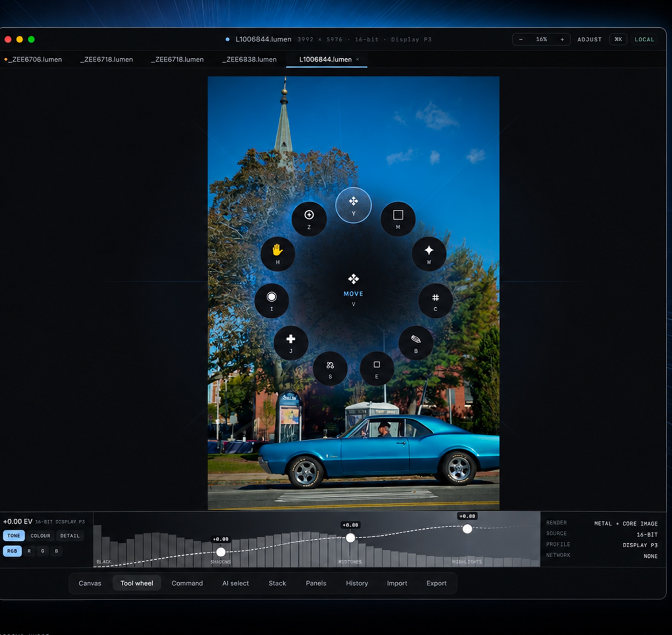This screenshot has width=672, height=635.
Task: Choose AI select in the bottom bar
Action: 236,583
